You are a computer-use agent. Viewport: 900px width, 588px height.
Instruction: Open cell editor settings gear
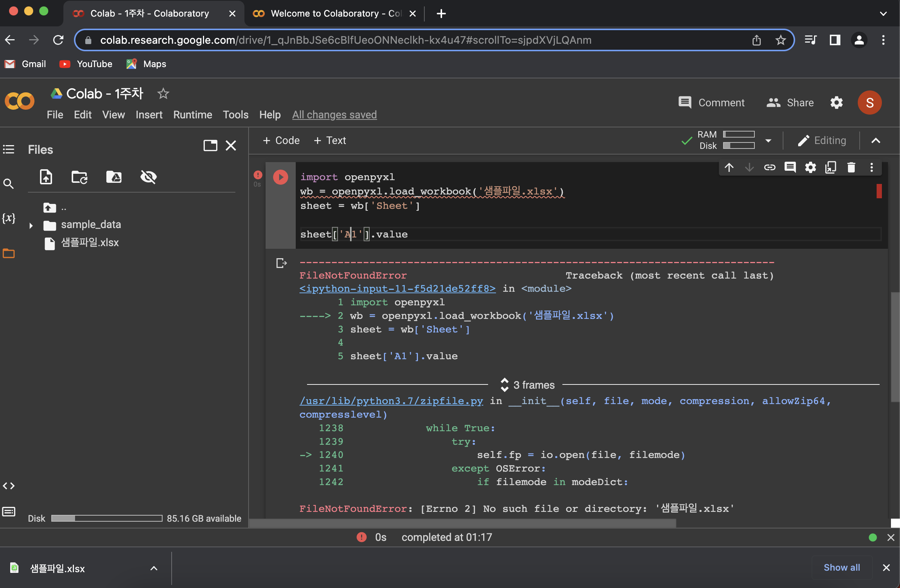coord(810,167)
